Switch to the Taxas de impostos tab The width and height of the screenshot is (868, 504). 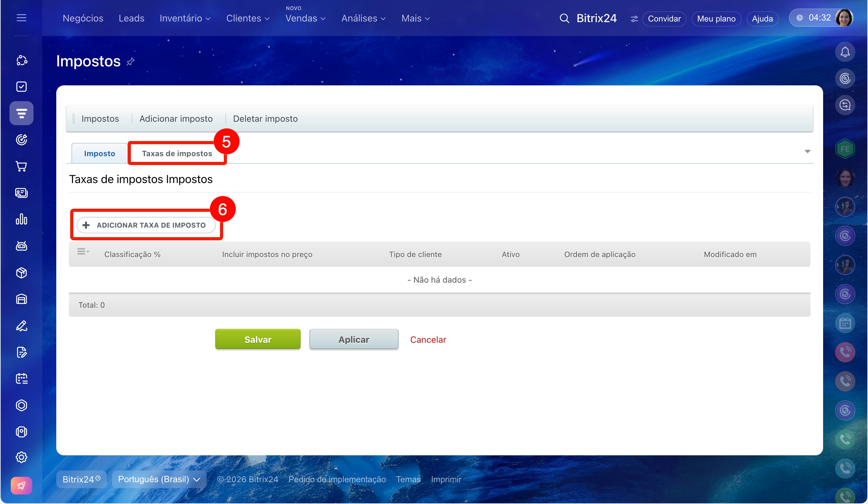[x=177, y=153]
